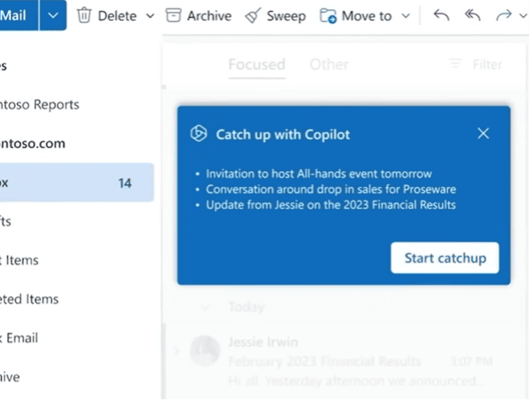Click the Copilot logo icon
Screen dimensions: 532x401
coord(199,133)
